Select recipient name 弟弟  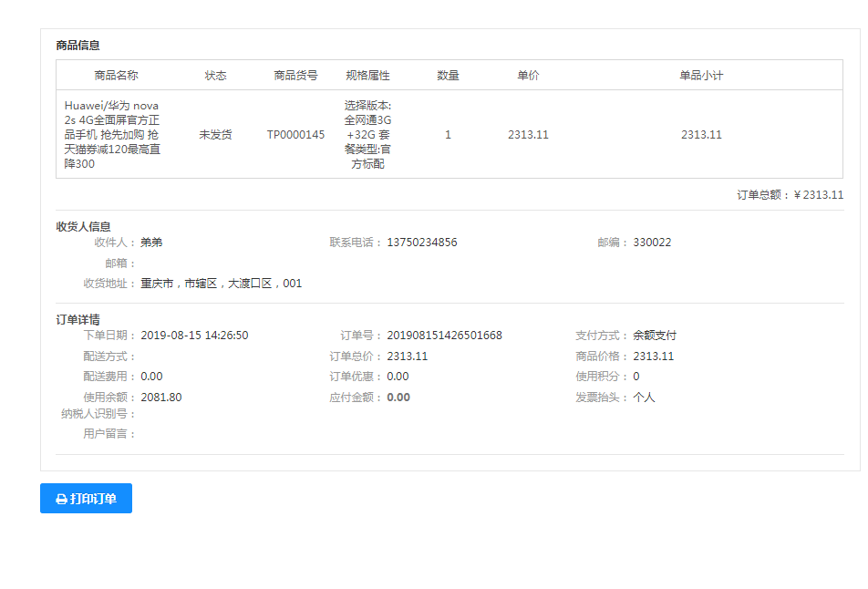pyautogui.click(x=151, y=243)
